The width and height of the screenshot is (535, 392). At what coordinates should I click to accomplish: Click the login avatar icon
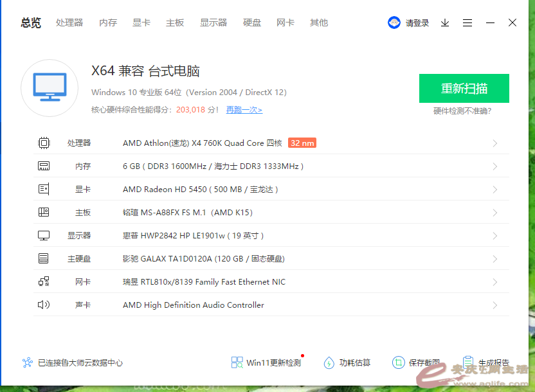click(x=394, y=23)
